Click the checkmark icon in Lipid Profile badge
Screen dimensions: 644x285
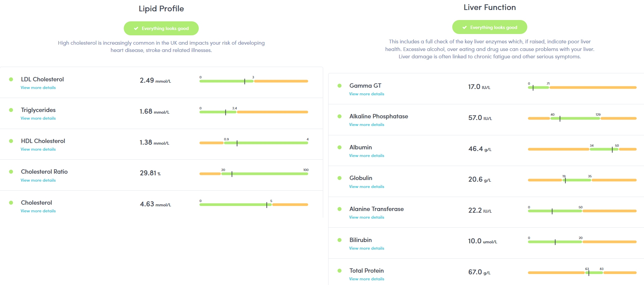[136, 29]
